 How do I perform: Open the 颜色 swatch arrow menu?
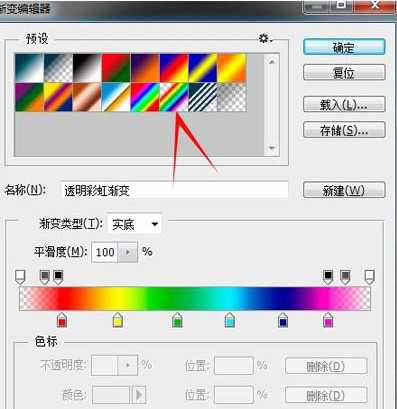140,395
